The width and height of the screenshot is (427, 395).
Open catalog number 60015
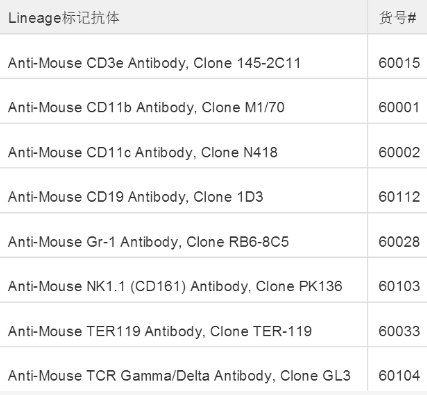click(x=399, y=63)
